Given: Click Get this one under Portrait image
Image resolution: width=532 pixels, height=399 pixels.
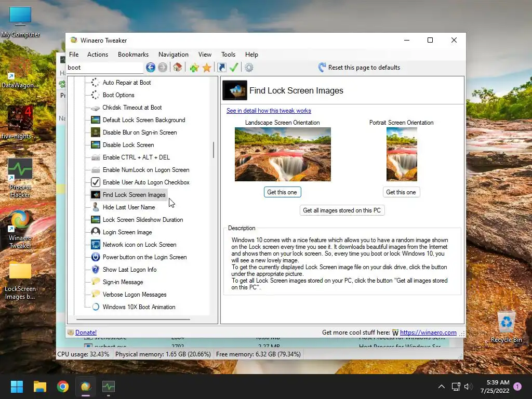Looking at the screenshot, I should click(401, 192).
